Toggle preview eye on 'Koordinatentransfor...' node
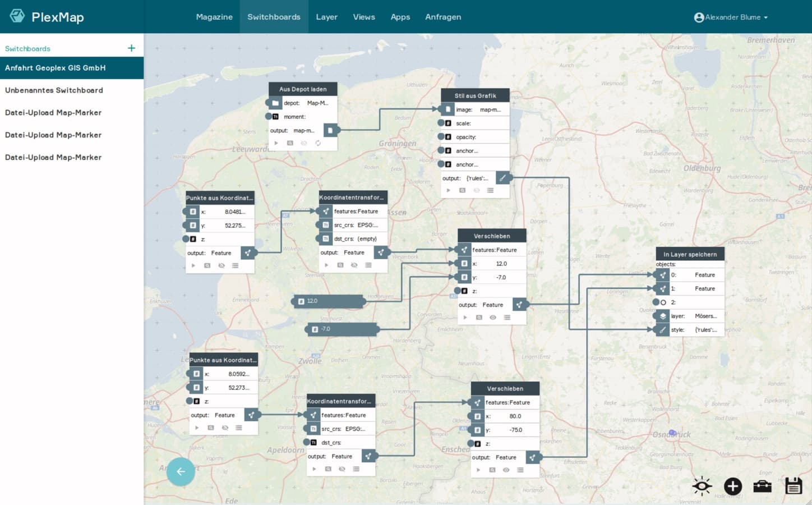Image resolution: width=812 pixels, height=505 pixels. point(354,264)
